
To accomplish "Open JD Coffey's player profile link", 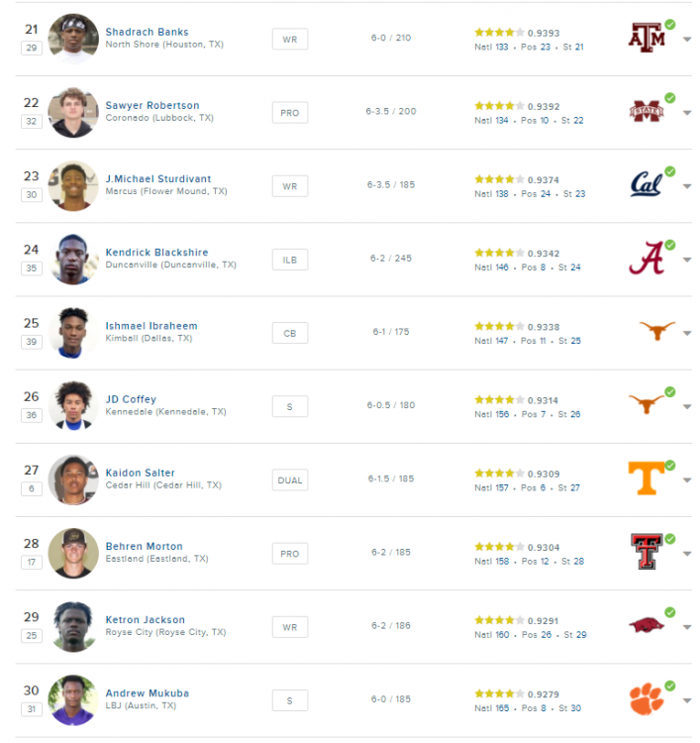I will pyautogui.click(x=131, y=399).
